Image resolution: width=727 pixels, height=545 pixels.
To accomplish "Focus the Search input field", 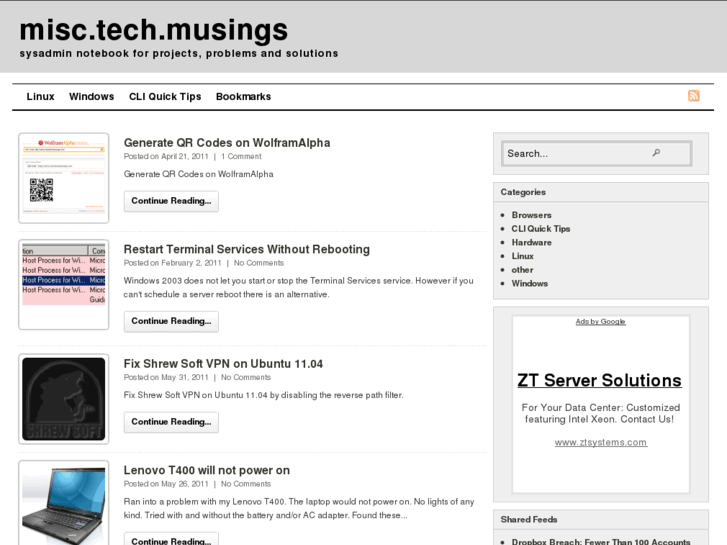I will (597, 154).
